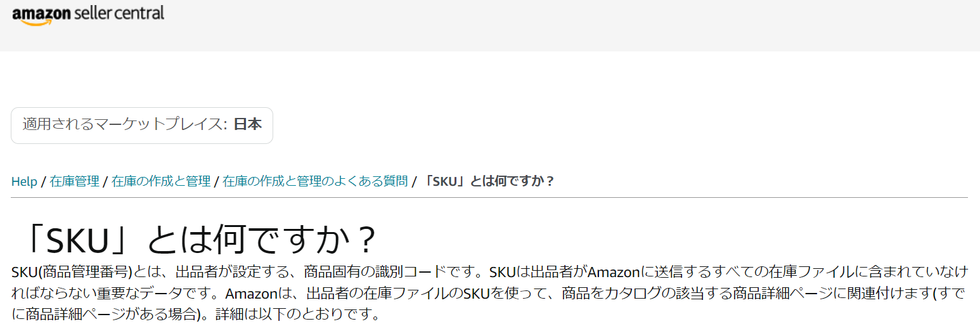Open the 在庫の作成と管理のよくある質問 breadcrumb link
Screen dimensions: 980x331
tap(315, 181)
